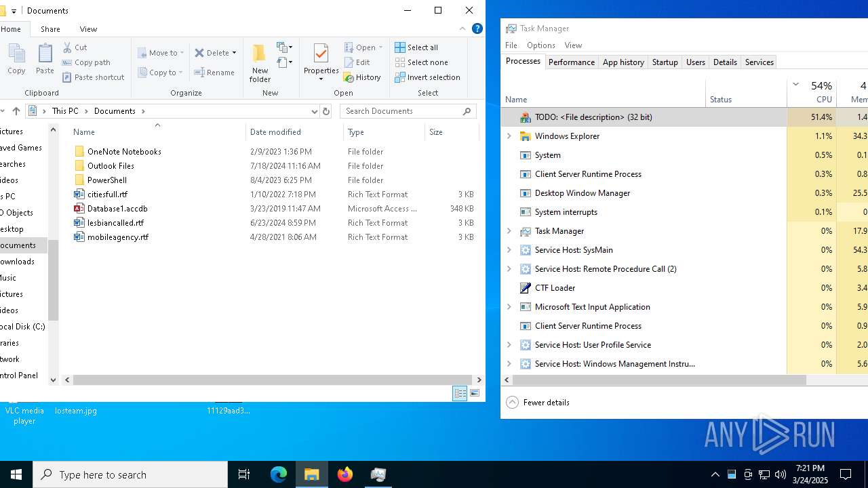Click the Edit button in the Open group
This screenshot has height=488, width=868.
pyautogui.click(x=357, y=62)
